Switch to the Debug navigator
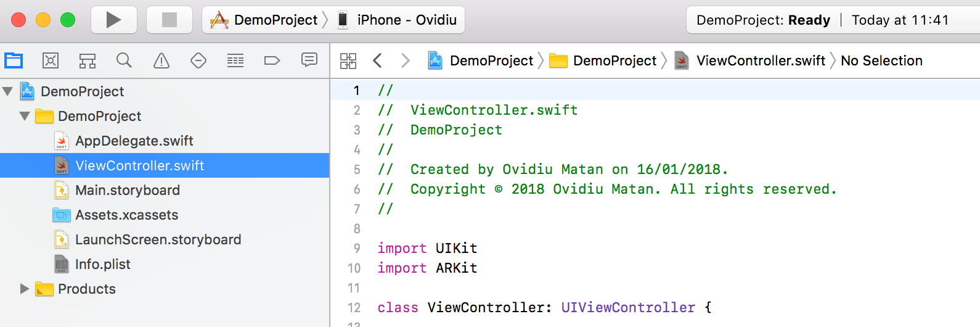This screenshot has width=980, height=327. pyautogui.click(x=235, y=60)
